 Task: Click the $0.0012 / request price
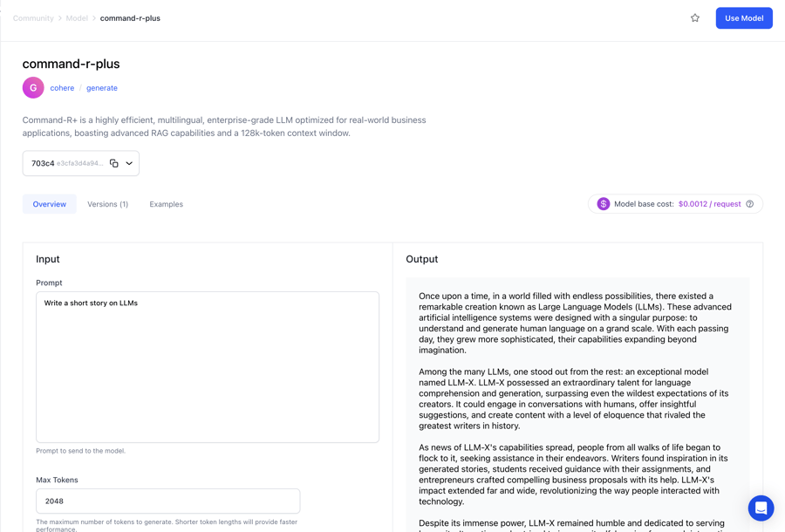pyautogui.click(x=709, y=204)
